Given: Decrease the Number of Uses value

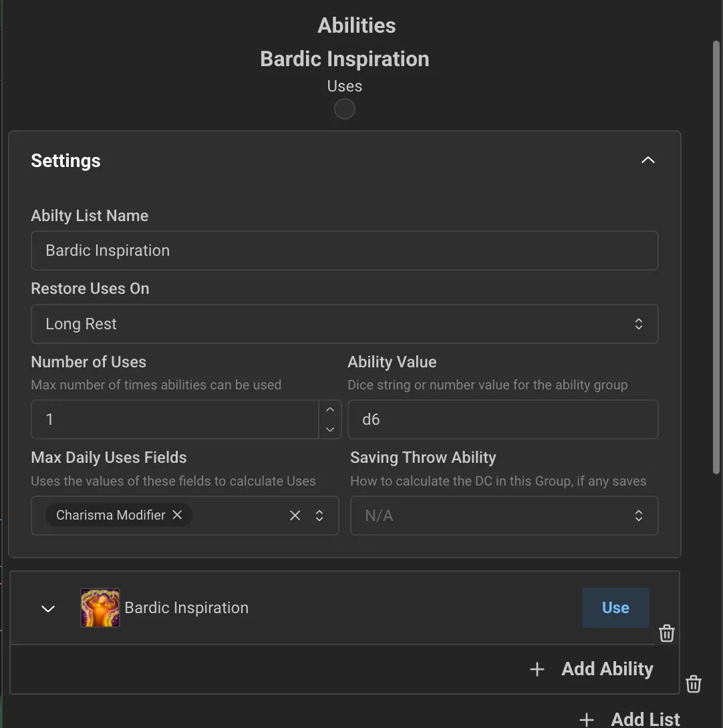Looking at the screenshot, I should pyautogui.click(x=330, y=429).
